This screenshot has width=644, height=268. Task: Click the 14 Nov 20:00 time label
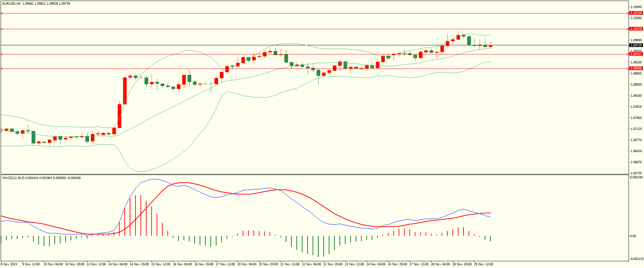point(139,264)
